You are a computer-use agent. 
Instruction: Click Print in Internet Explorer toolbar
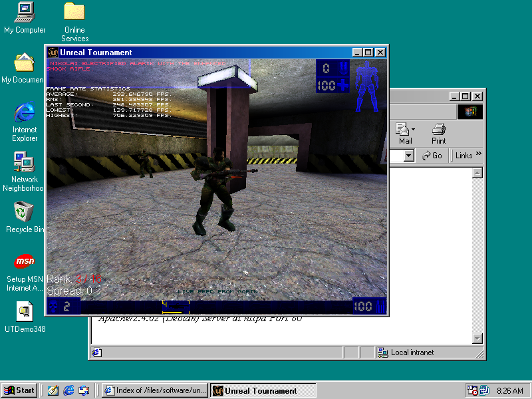coord(439,134)
